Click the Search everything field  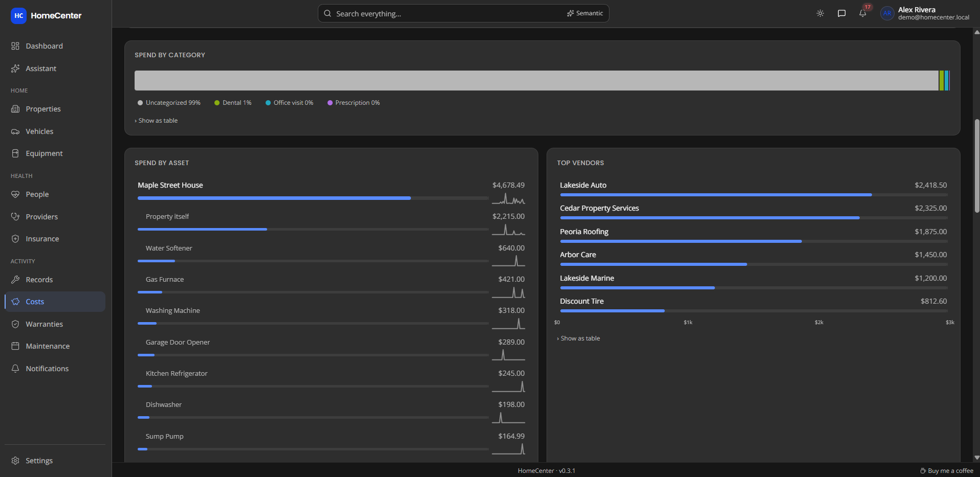pos(463,13)
